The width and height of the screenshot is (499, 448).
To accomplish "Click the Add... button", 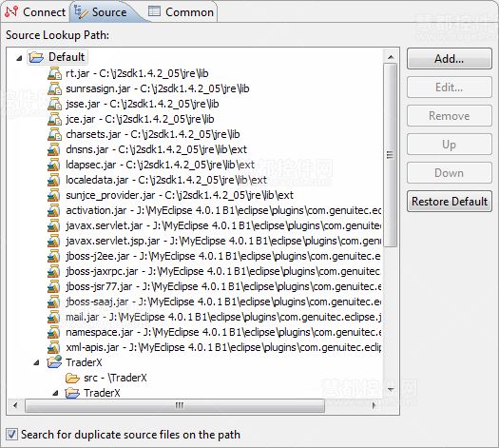I will 449,59.
